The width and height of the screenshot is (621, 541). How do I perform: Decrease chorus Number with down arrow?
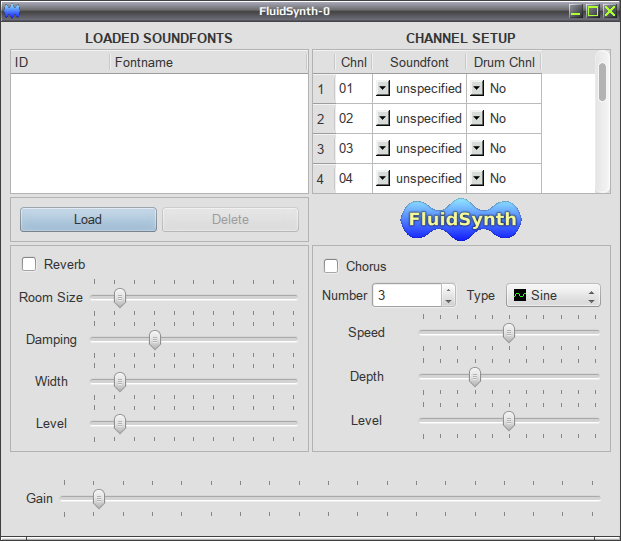click(x=448, y=301)
